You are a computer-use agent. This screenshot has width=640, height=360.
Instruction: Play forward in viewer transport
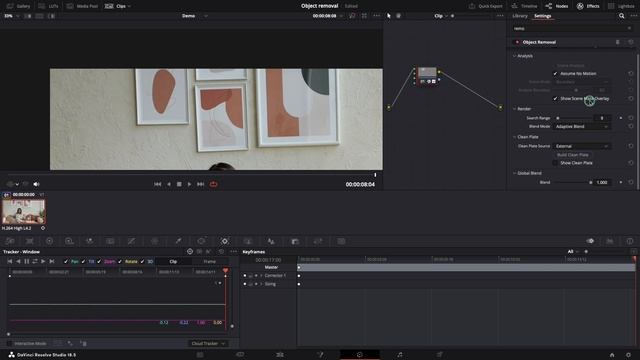189,184
